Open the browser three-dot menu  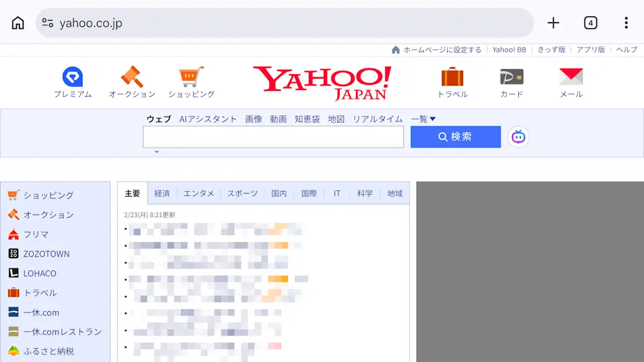[626, 23]
